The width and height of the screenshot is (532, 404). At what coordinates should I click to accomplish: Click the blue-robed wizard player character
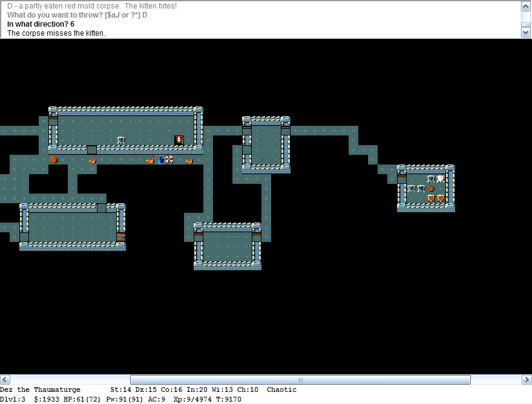click(160, 159)
